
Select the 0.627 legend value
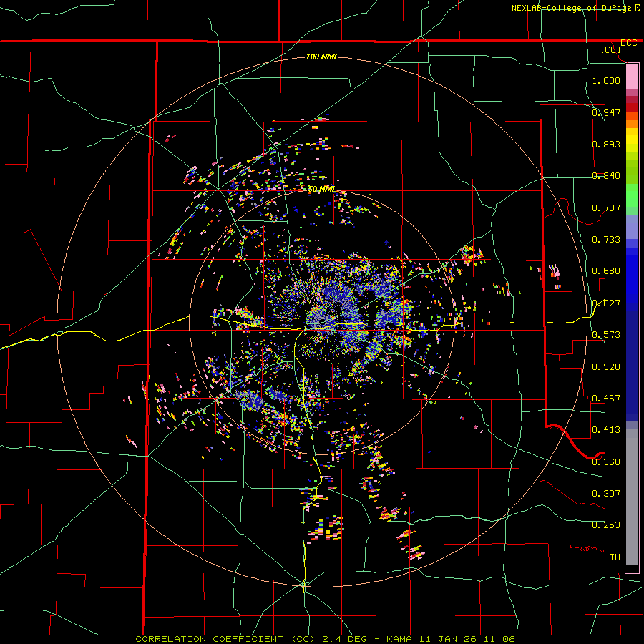point(606,303)
